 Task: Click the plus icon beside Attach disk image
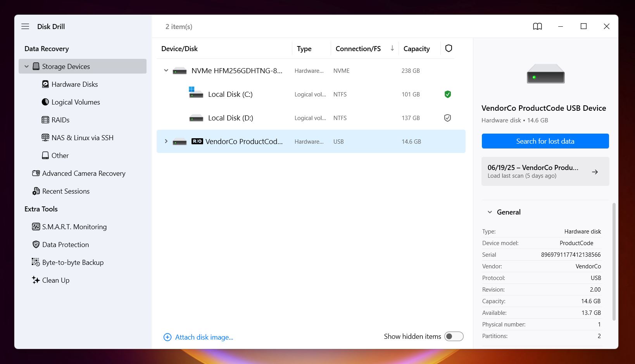click(167, 337)
